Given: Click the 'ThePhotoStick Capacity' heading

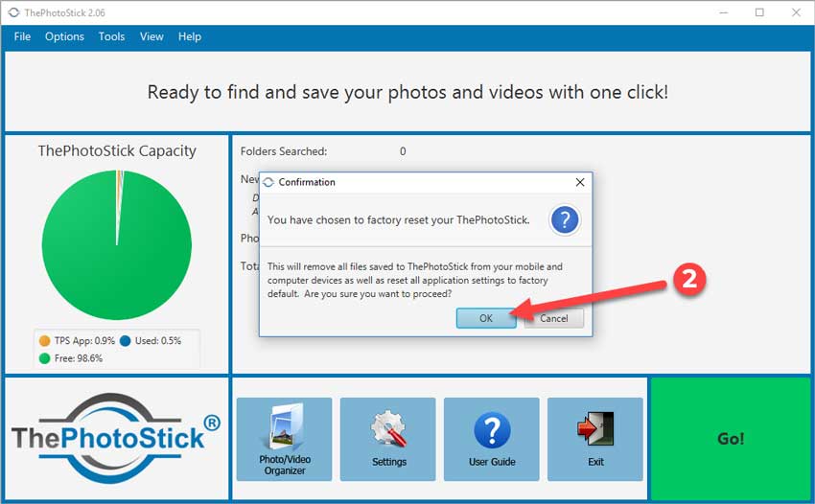Looking at the screenshot, I should [x=117, y=150].
